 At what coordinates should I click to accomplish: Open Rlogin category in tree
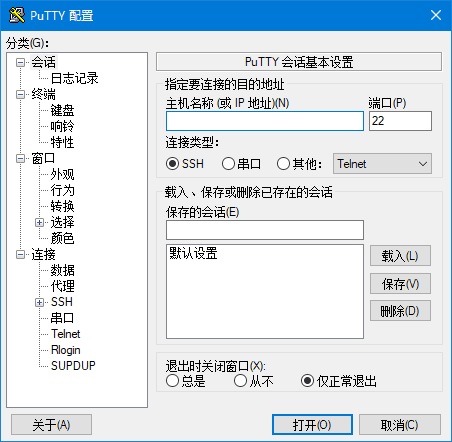coord(66,350)
